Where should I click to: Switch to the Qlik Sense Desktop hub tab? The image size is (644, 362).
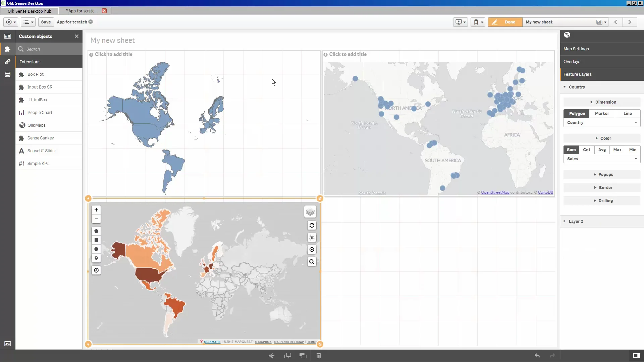pyautogui.click(x=30, y=11)
